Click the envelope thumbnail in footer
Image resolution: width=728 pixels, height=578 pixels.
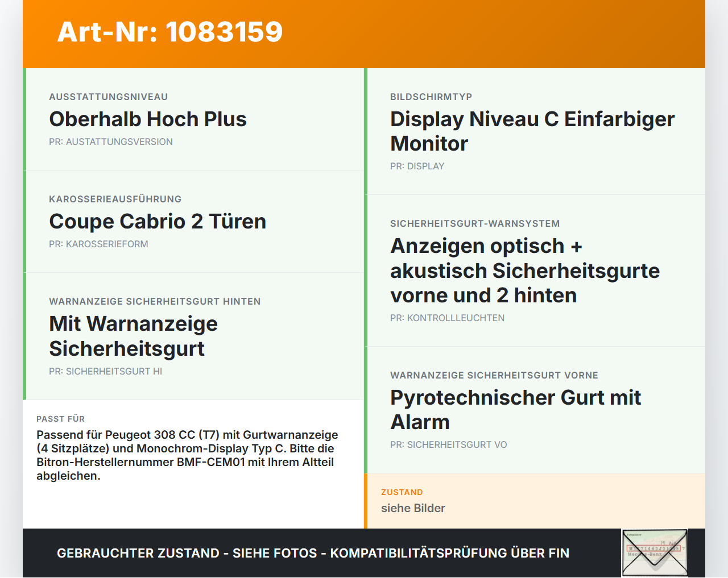tap(655, 553)
